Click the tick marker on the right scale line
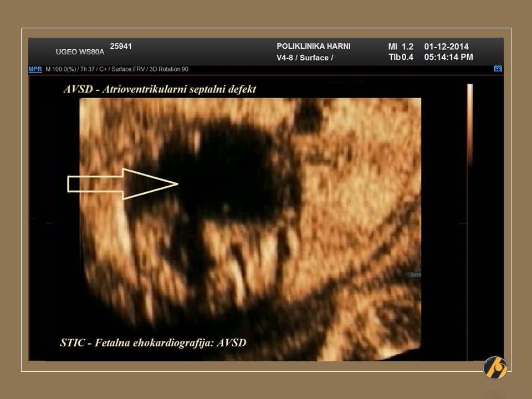Screen dimensions: 532x399 click(x=463, y=223)
